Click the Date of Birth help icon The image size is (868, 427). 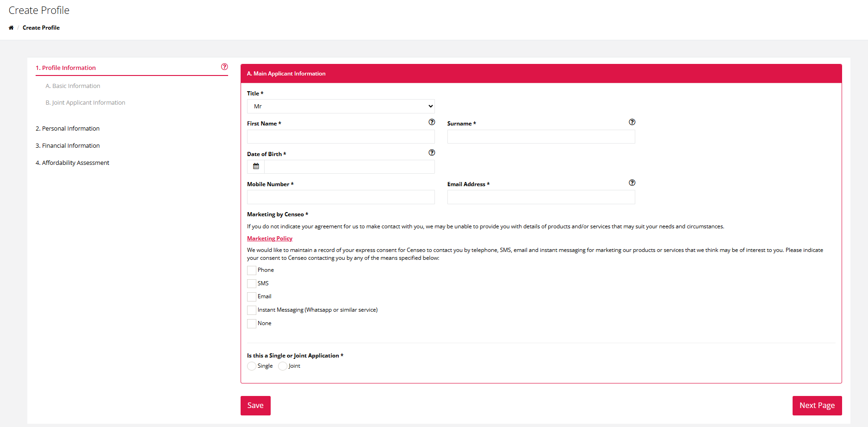pos(432,153)
